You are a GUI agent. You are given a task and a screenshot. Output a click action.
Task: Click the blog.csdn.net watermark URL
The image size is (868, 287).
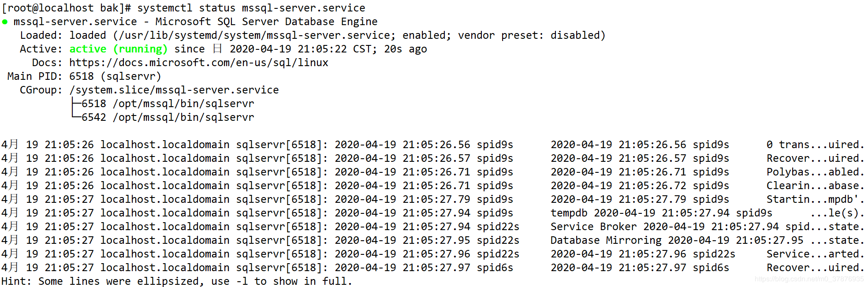809,279
